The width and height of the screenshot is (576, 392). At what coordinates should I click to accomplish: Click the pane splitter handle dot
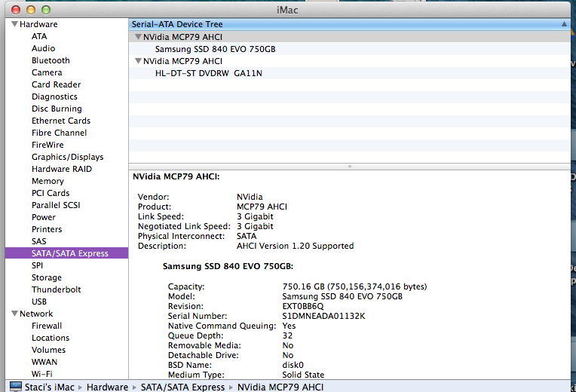(350, 167)
